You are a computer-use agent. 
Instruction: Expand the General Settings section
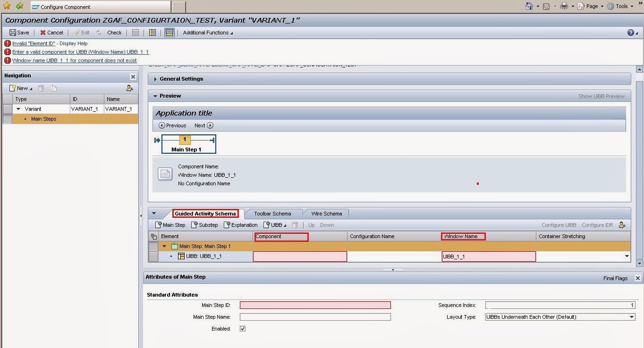(155, 79)
